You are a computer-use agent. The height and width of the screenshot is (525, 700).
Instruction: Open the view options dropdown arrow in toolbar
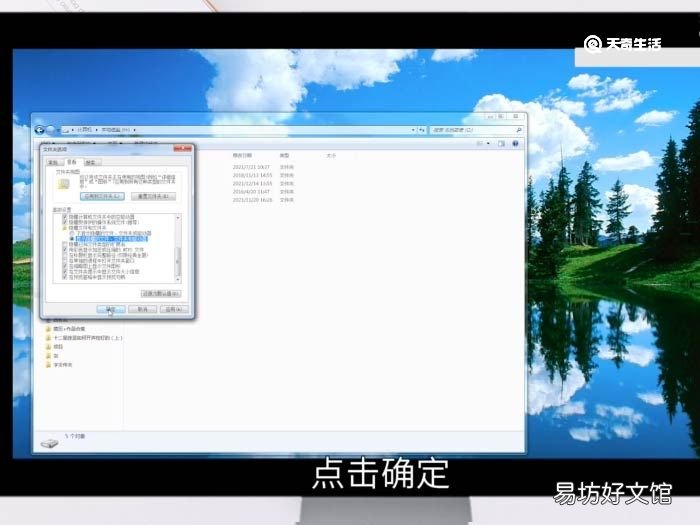pos(488,143)
